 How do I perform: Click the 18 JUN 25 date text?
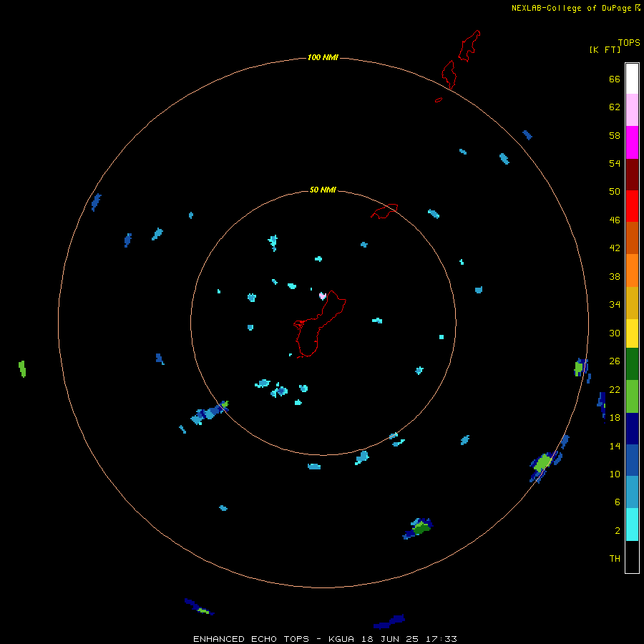[x=390, y=639]
